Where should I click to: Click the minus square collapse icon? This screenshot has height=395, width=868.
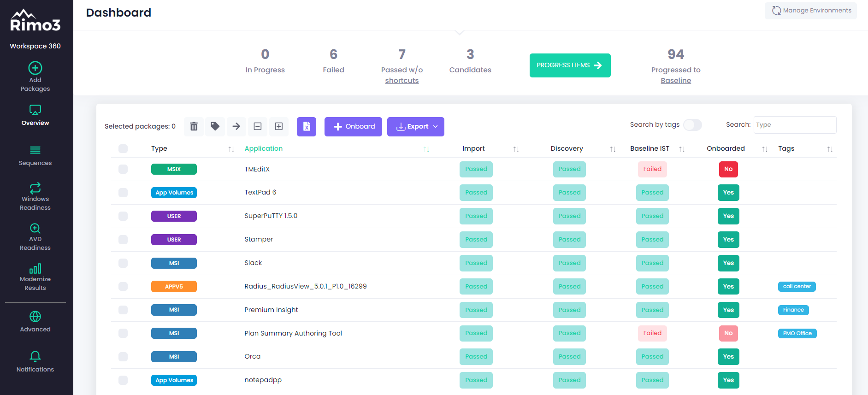[x=258, y=126]
